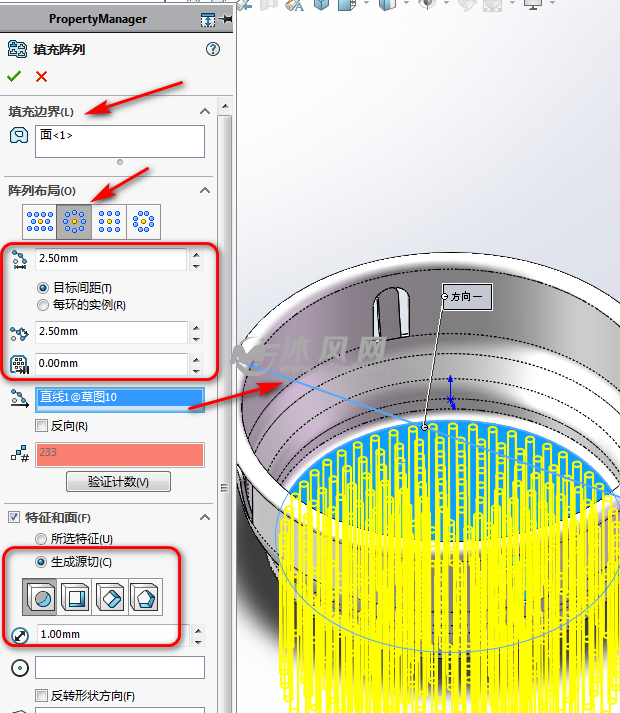Increase loop spacing with up arrow

coord(196,255)
